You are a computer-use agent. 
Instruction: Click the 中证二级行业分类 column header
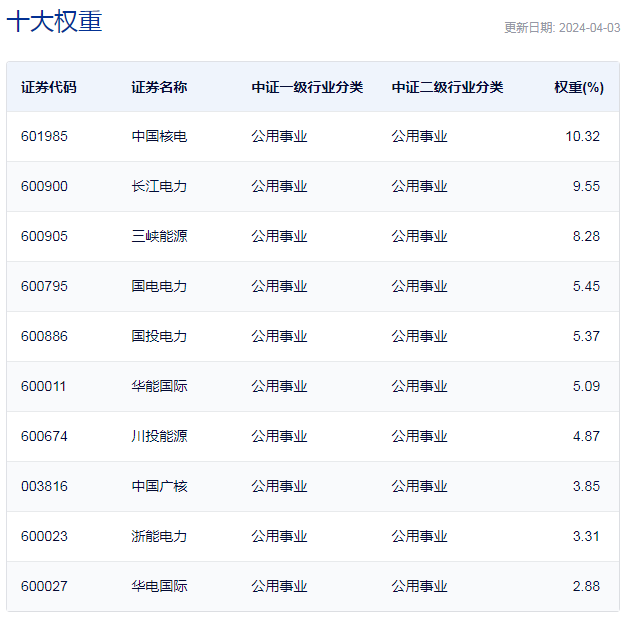(x=447, y=87)
